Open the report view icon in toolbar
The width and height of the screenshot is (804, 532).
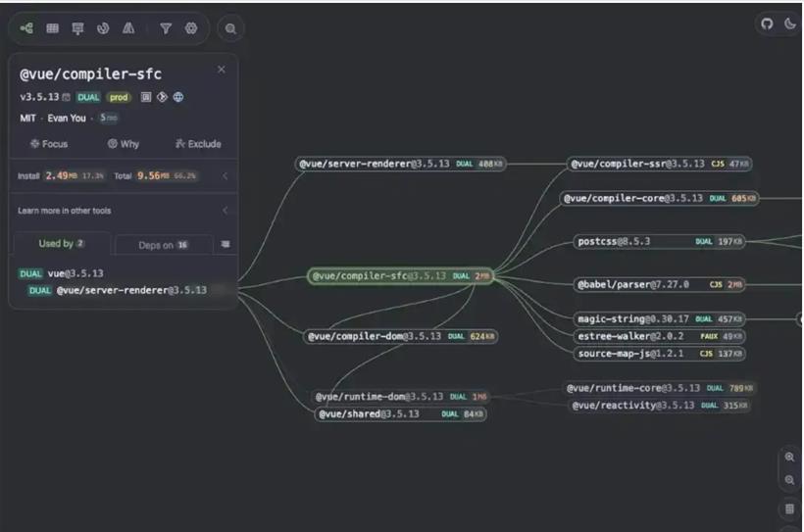[x=77, y=28]
